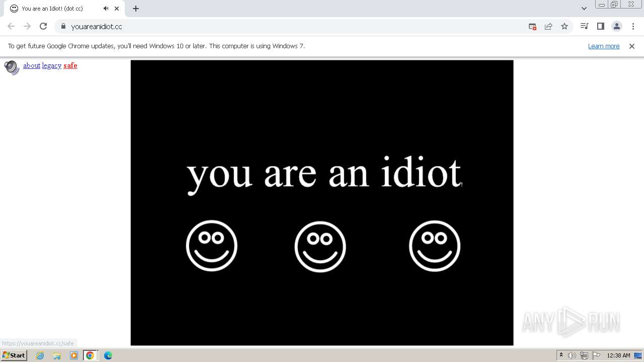Click the page speaker sound icon
The image size is (644, 362).
12,67
